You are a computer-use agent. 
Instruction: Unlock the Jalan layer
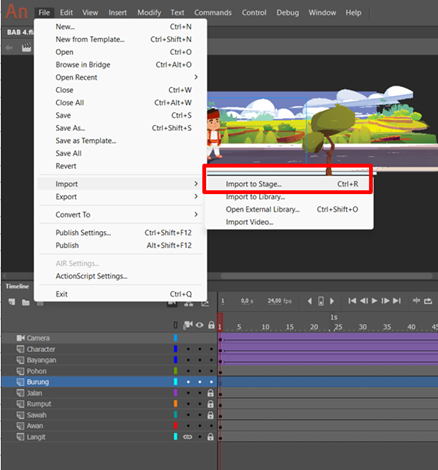coord(211,393)
